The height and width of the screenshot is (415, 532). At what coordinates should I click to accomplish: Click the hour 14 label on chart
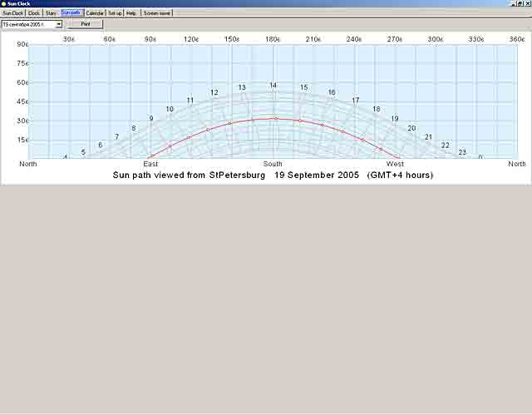273,86
